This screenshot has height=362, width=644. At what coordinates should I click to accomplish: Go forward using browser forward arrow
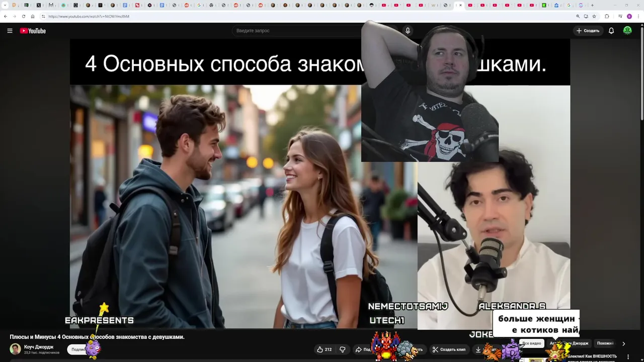[x=14, y=16]
